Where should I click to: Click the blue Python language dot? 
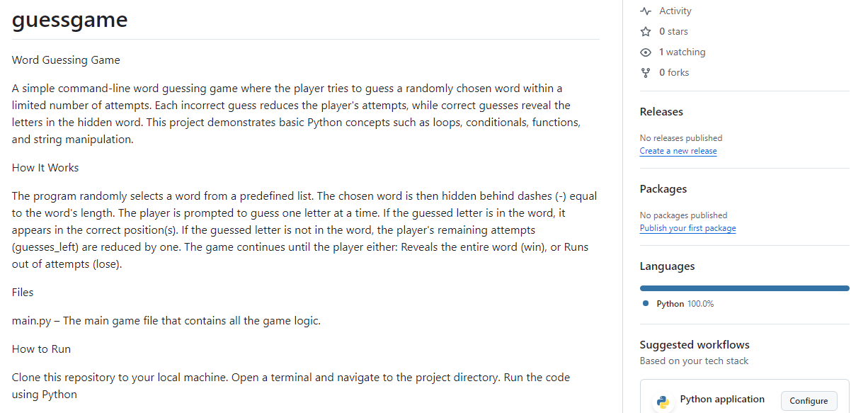click(646, 304)
